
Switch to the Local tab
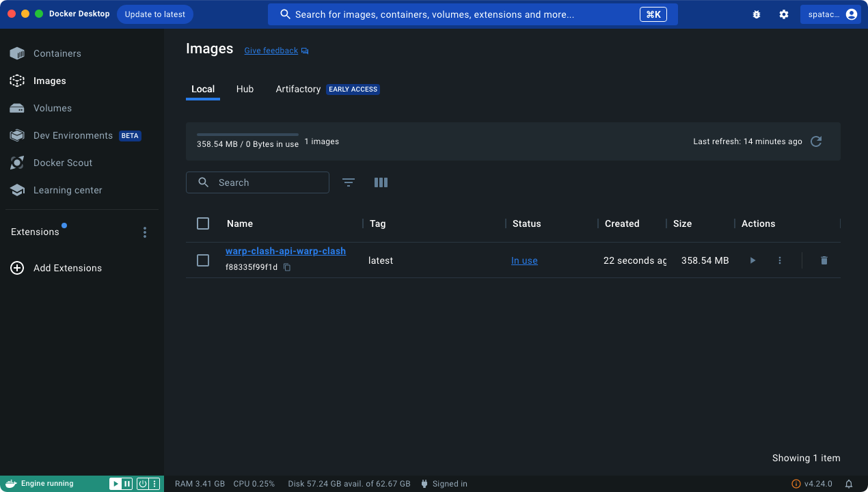pos(203,89)
